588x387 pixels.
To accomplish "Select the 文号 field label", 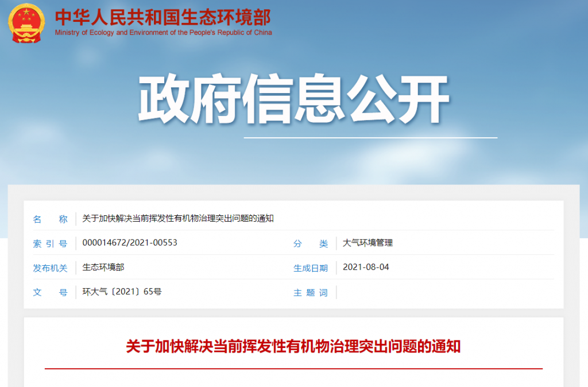I will click(x=51, y=293).
